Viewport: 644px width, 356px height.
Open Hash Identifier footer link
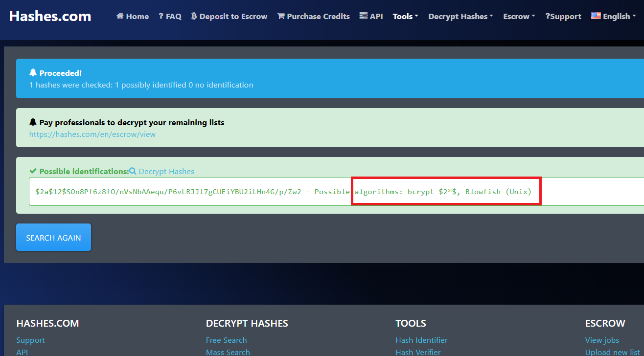(x=421, y=340)
